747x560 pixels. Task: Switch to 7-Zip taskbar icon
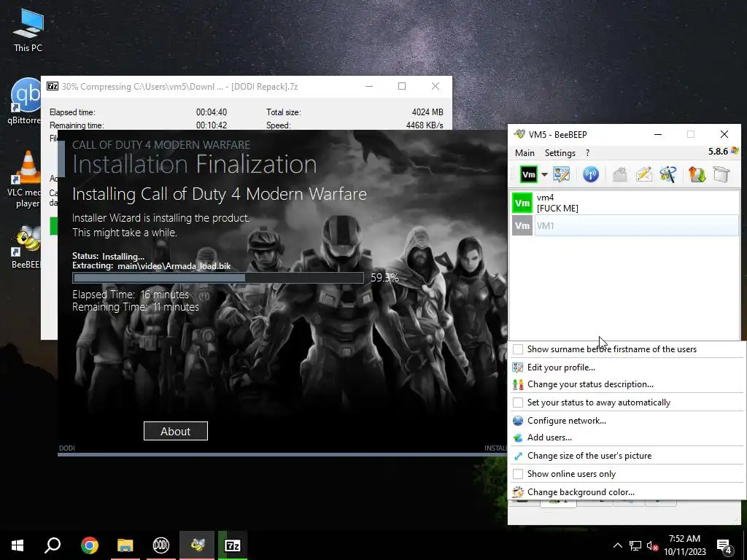pos(233,545)
